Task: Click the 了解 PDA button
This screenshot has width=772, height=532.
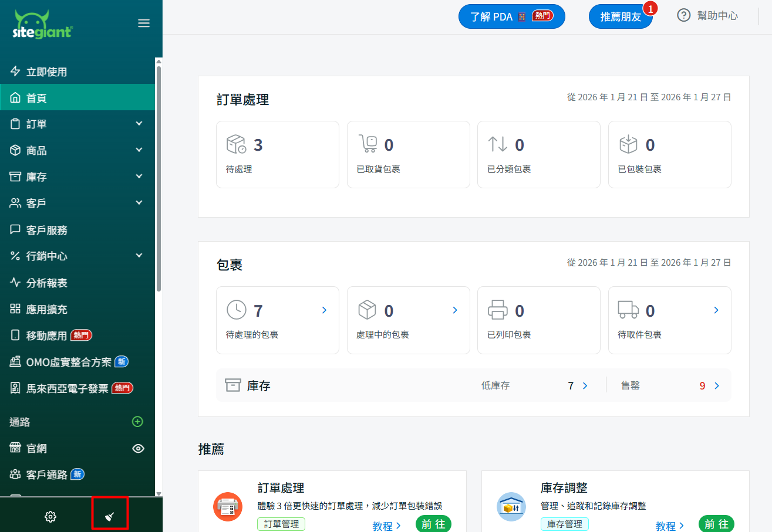Action: [x=511, y=16]
